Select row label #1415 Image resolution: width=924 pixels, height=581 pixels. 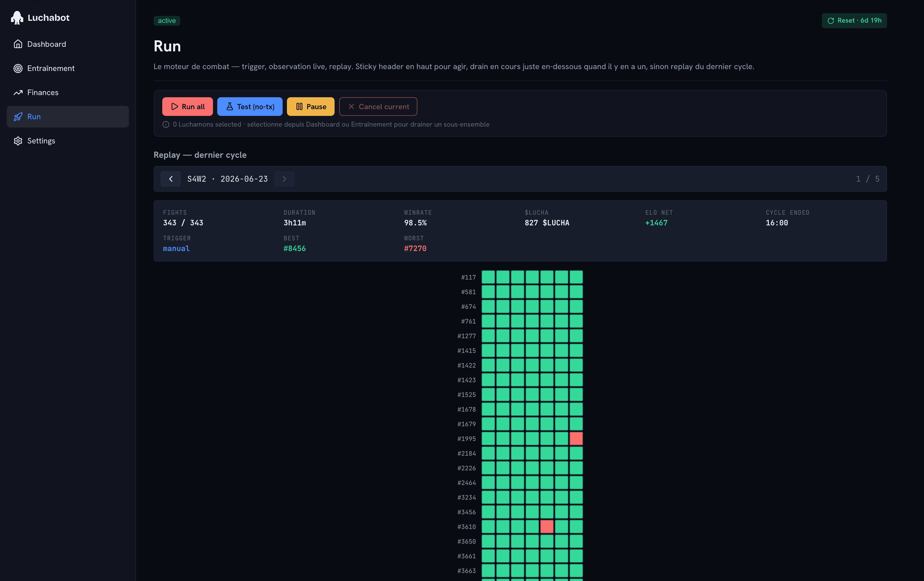point(467,351)
